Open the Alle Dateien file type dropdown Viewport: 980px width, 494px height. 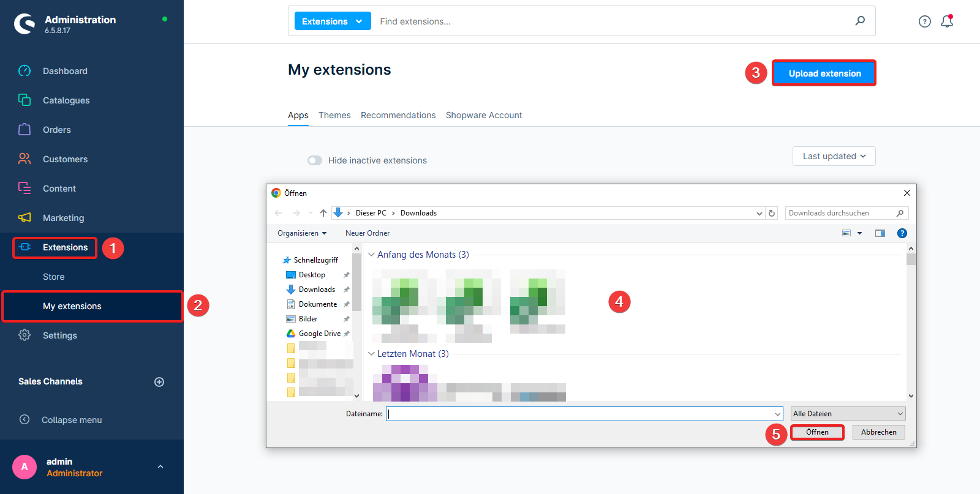pyautogui.click(x=848, y=414)
